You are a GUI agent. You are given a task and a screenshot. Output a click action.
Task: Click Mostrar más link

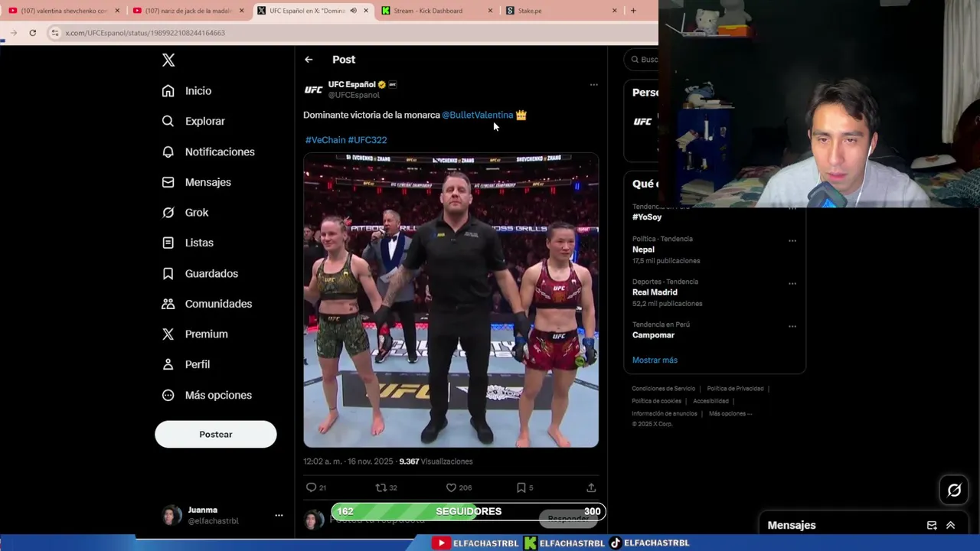tap(655, 360)
